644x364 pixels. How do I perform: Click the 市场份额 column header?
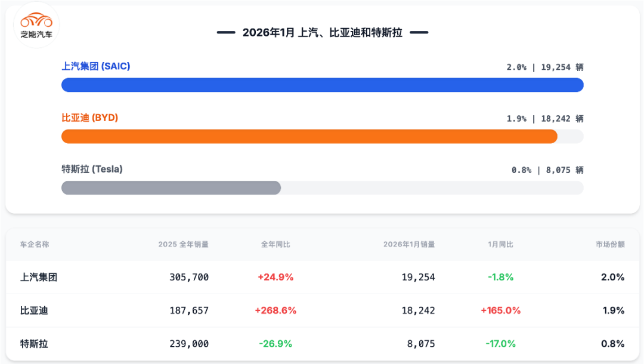point(611,245)
